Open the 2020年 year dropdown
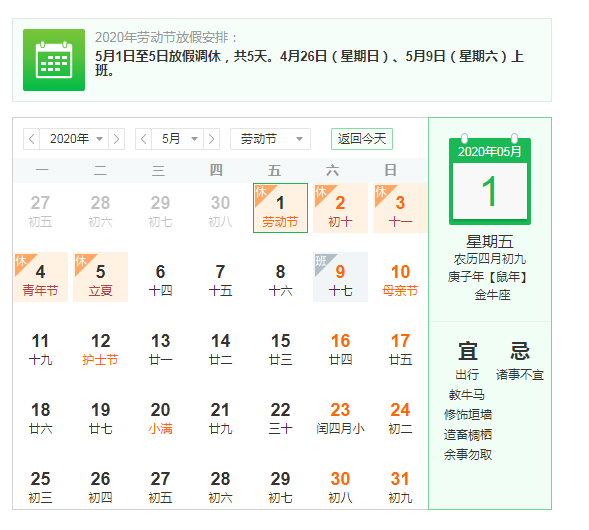The width and height of the screenshot is (589, 530). point(74,139)
